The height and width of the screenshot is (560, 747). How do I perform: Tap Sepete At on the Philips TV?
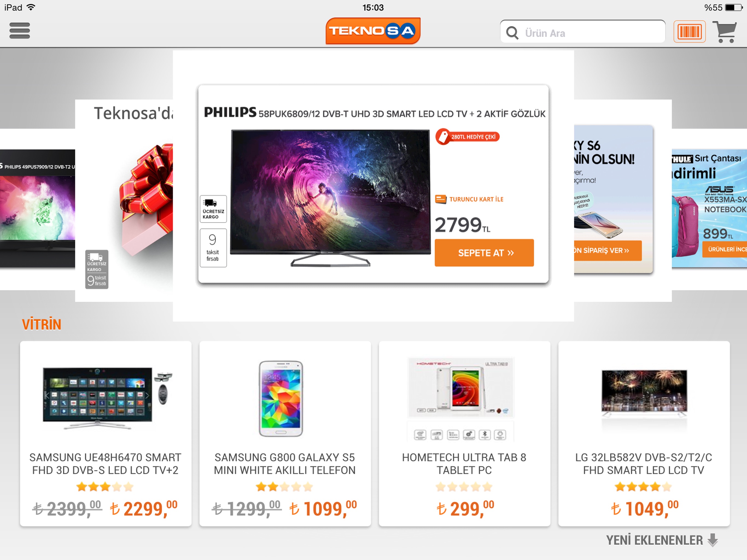tap(484, 253)
